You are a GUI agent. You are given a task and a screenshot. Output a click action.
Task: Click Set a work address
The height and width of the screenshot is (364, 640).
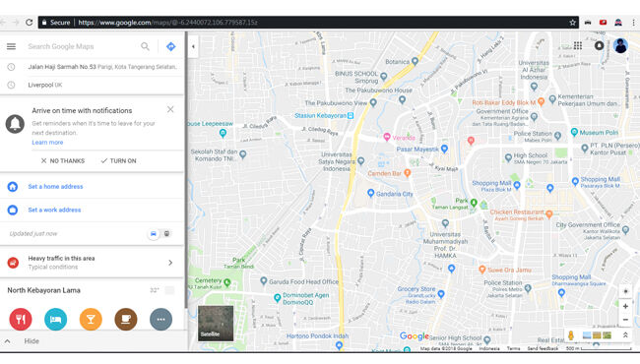click(54, 210)
